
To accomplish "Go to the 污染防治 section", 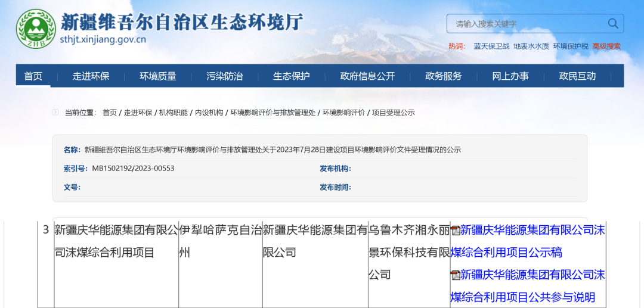I will coord(225,76).
